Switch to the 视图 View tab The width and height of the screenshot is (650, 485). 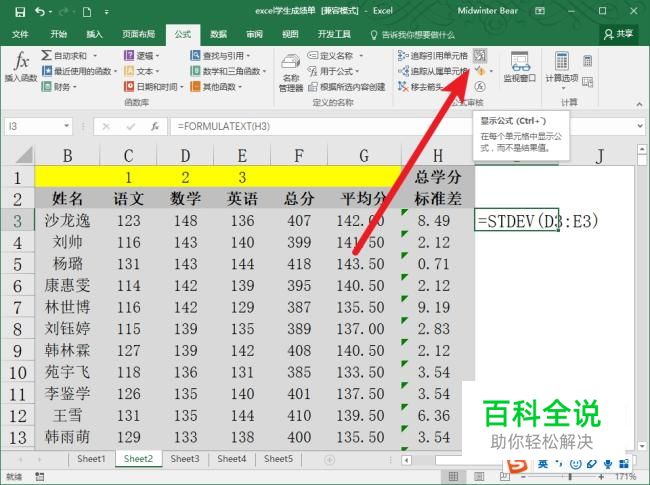pos(290,34)
